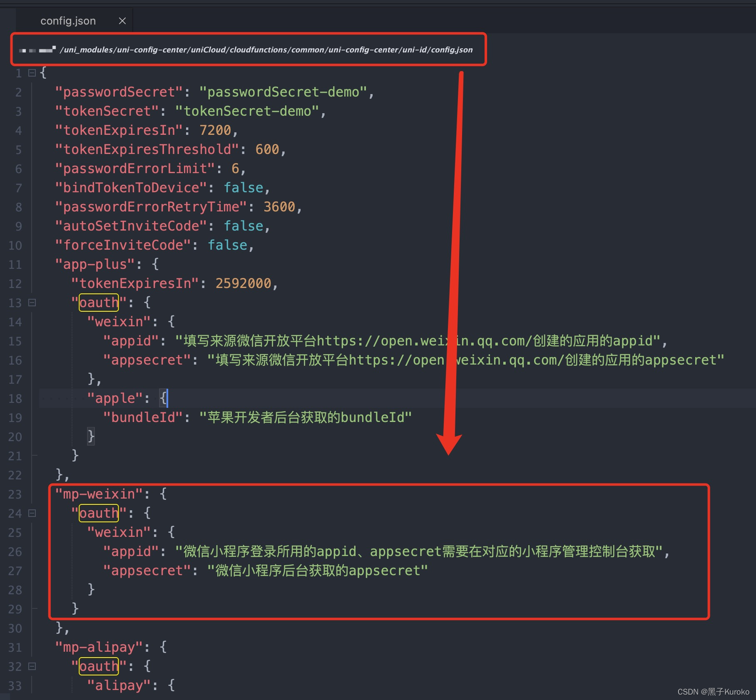This screenshot has width=756, height=700.
Task: Click the alipay key on line 33
Action: (x=119, y=685)
